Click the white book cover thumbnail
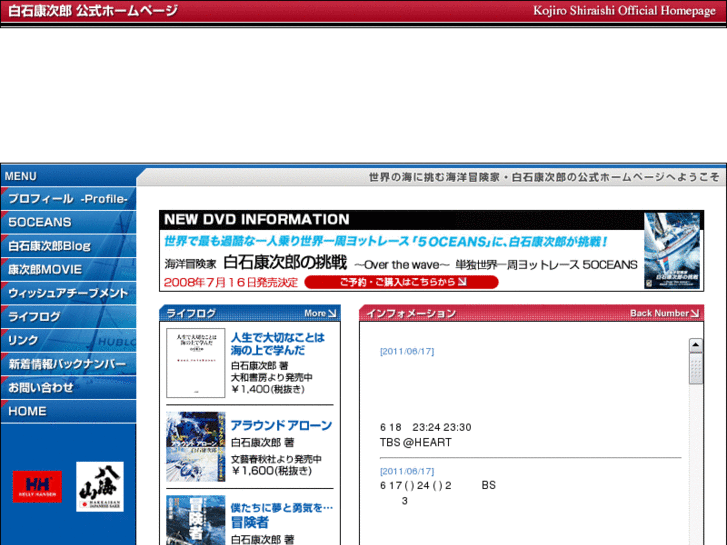This screenshot has width=727, height=545. [x=196, y=363]
